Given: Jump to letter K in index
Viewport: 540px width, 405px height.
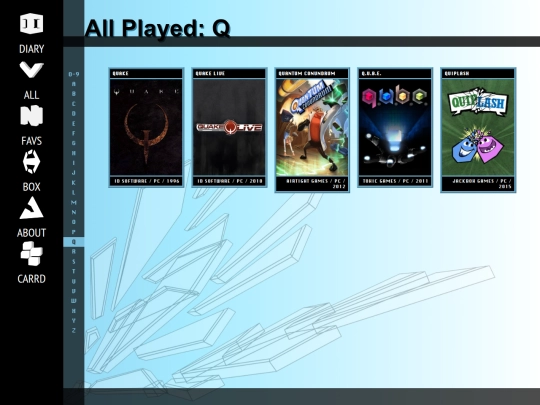Looking at the screenshot, I should 74,183.
